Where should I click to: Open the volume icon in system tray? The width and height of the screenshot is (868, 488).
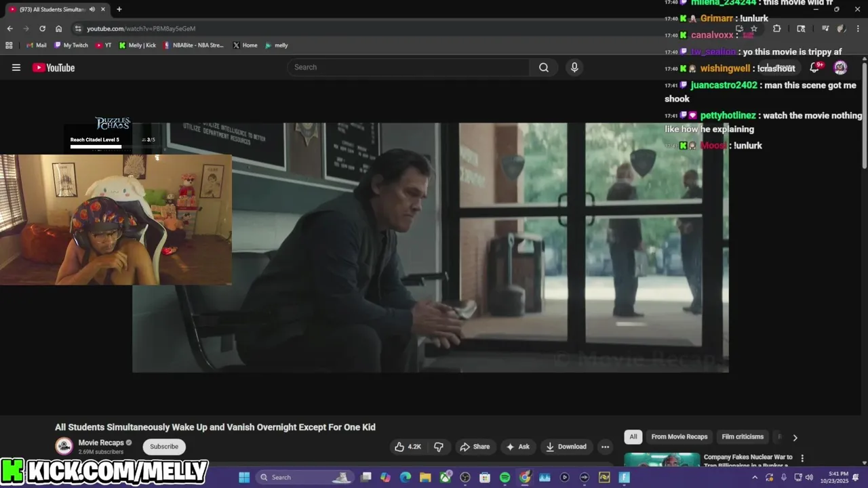pos(809,477)
